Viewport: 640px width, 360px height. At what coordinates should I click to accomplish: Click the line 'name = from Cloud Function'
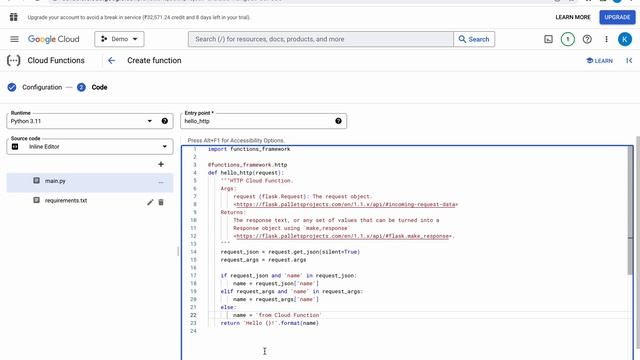coord(277,315)
